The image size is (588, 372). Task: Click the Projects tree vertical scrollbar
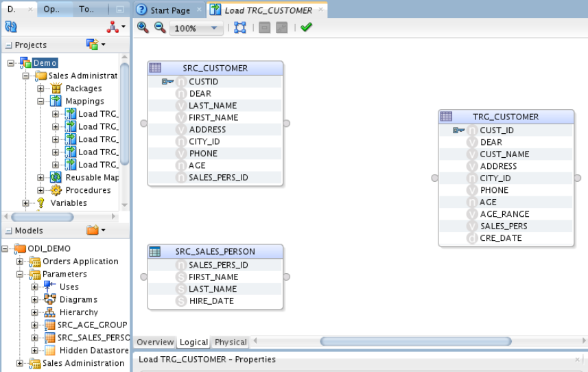tap(124, 114)
